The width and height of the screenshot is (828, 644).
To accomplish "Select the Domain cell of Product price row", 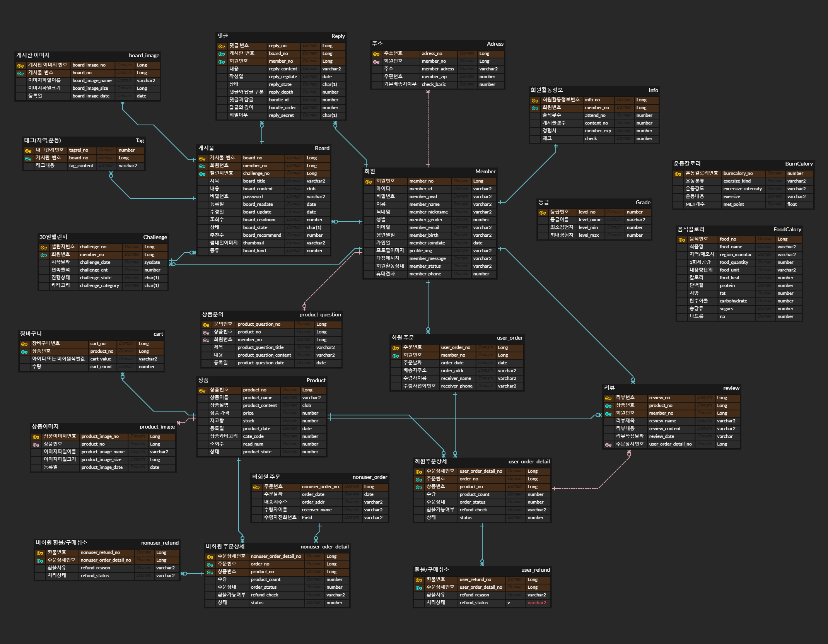I will tap(290, 413).
